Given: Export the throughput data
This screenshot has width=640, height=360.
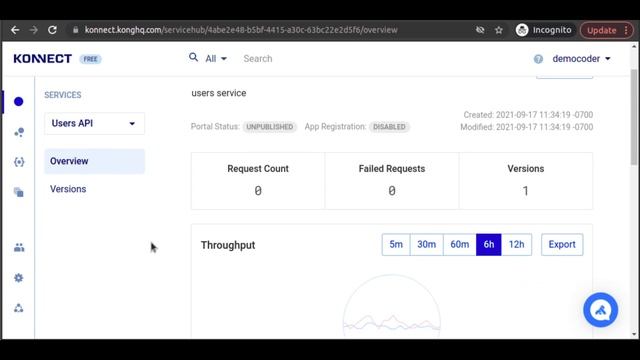Looking at the screenshot, I should pyautogui.click(x=562, y=244).
